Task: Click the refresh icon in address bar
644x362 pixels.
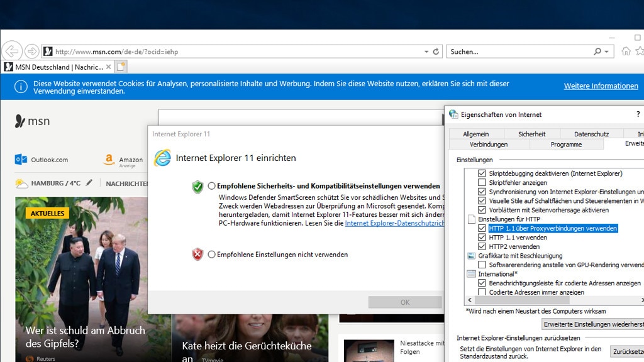Action: (436, 52)
